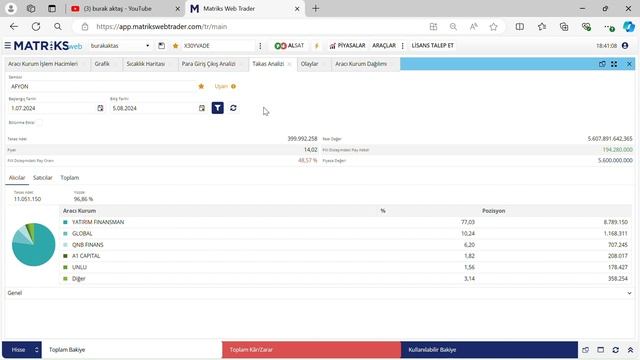
Task: Select the Diğer row
Action: coord(346,278)
